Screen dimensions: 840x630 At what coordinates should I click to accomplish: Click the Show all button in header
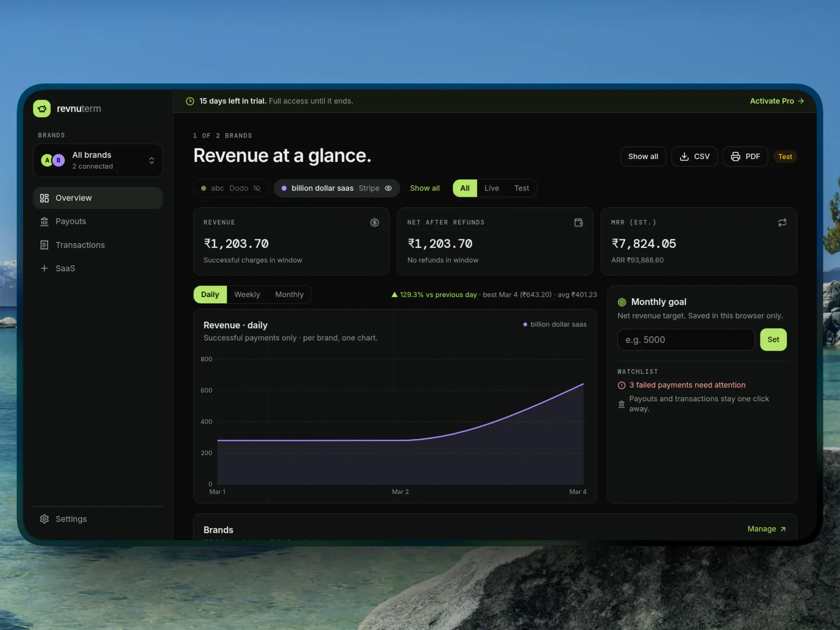coord(643,157)
